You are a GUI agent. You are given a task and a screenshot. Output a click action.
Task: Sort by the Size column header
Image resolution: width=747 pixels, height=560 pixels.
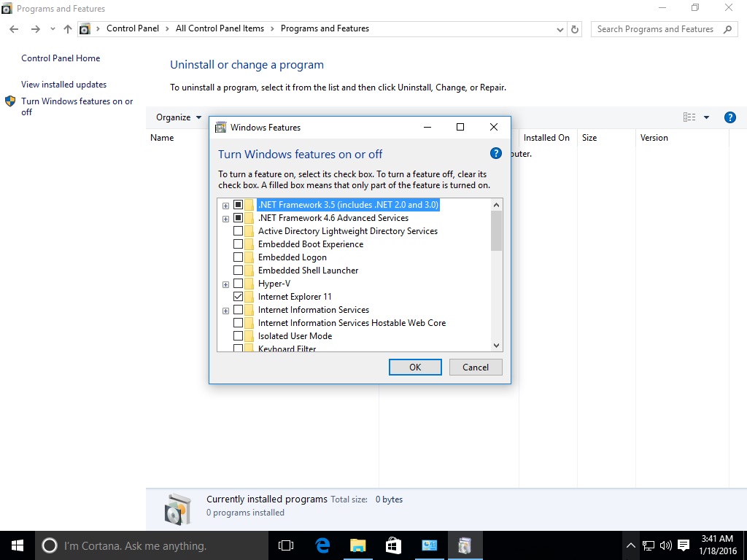pyautogui.click(x=589, y=138)
